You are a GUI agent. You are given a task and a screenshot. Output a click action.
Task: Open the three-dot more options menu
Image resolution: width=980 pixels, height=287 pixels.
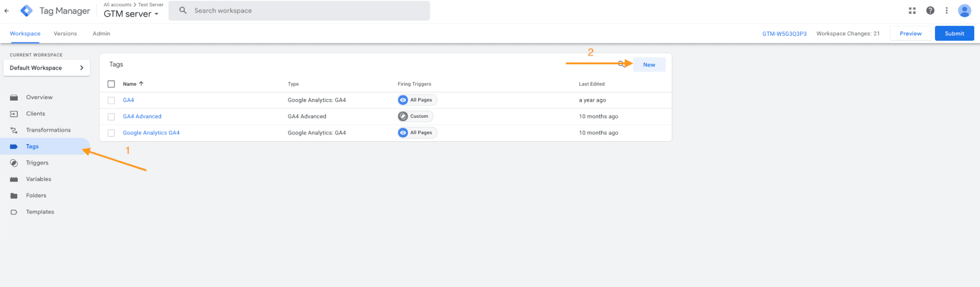947,11
